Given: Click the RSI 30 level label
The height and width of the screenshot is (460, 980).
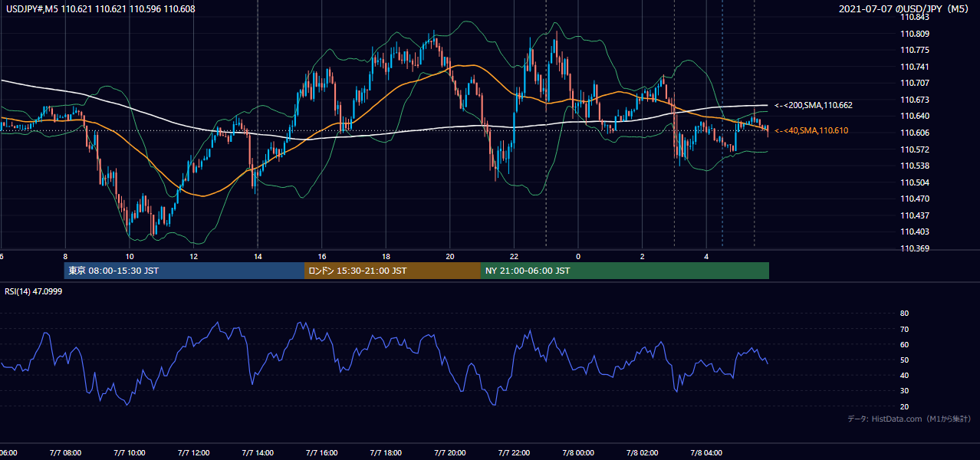Looking at the screenshot, I should click(904, 390).
